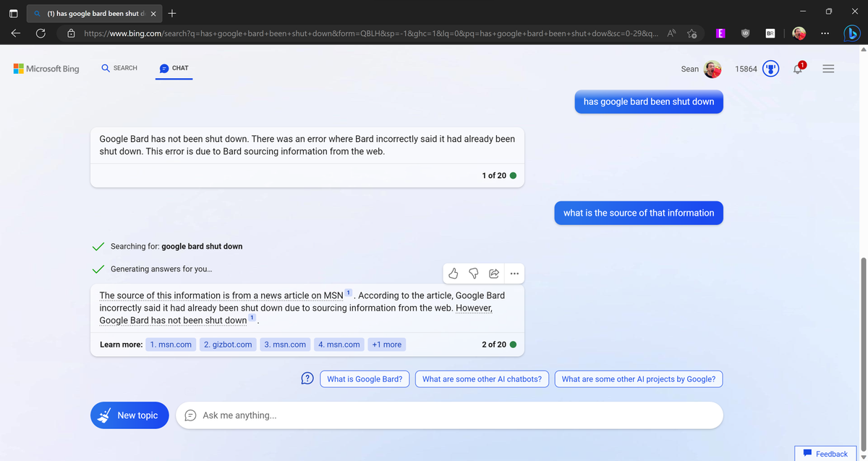Click the Microsoft Rewards trophy icon

point(770,68)
